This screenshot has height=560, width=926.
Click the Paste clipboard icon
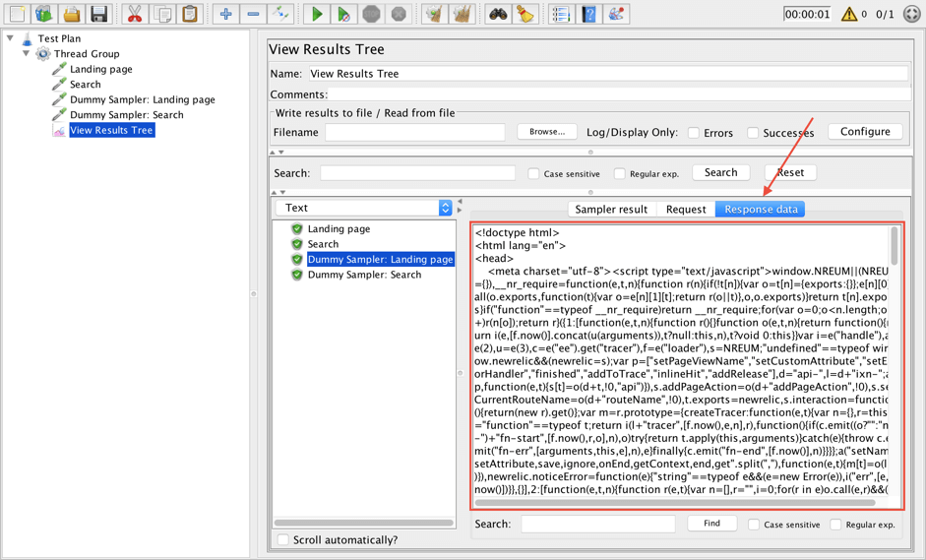pos(190,14)
